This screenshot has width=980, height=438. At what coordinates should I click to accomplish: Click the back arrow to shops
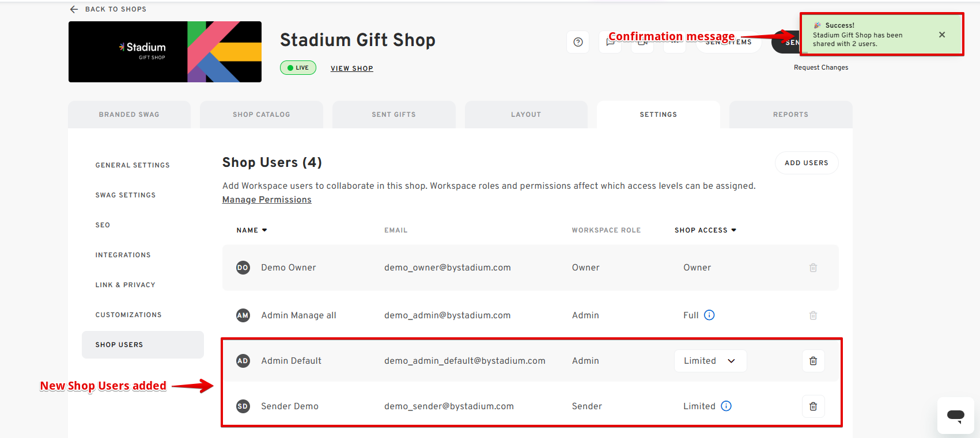74,9
